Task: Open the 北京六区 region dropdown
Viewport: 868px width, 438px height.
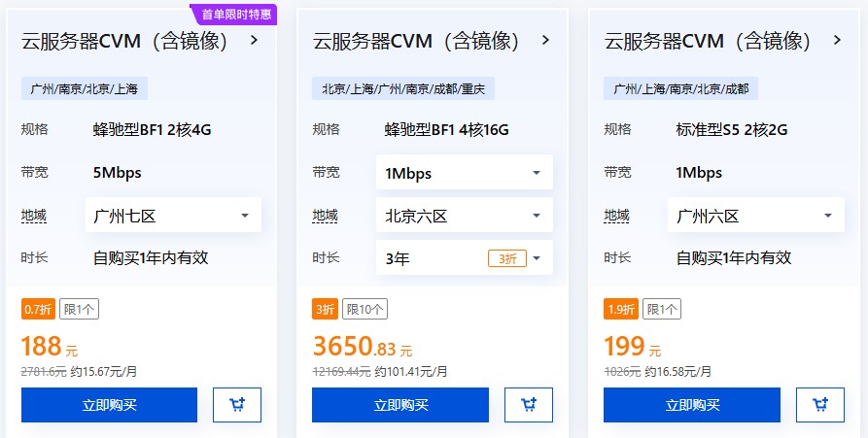Action: pos(465,216)
